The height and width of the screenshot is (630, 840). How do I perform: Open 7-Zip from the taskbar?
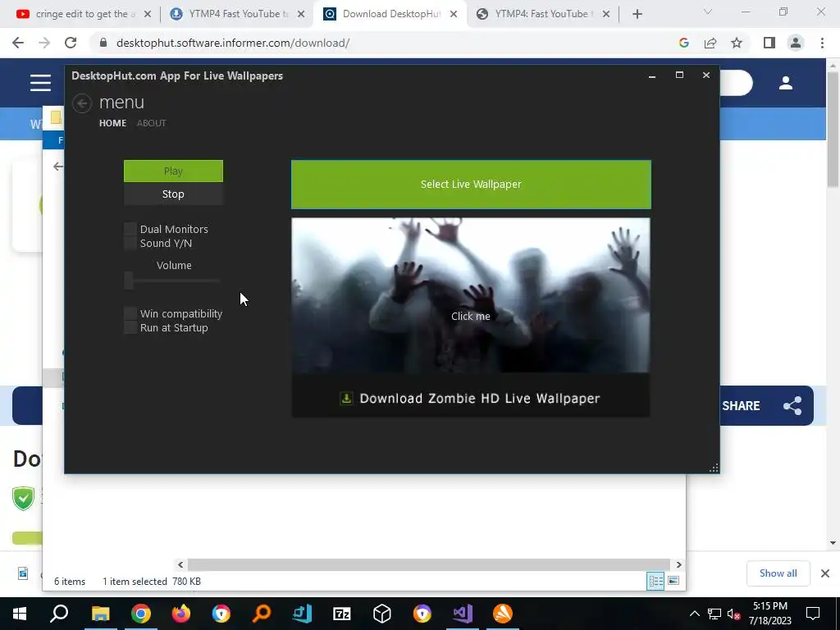(342, 614)
